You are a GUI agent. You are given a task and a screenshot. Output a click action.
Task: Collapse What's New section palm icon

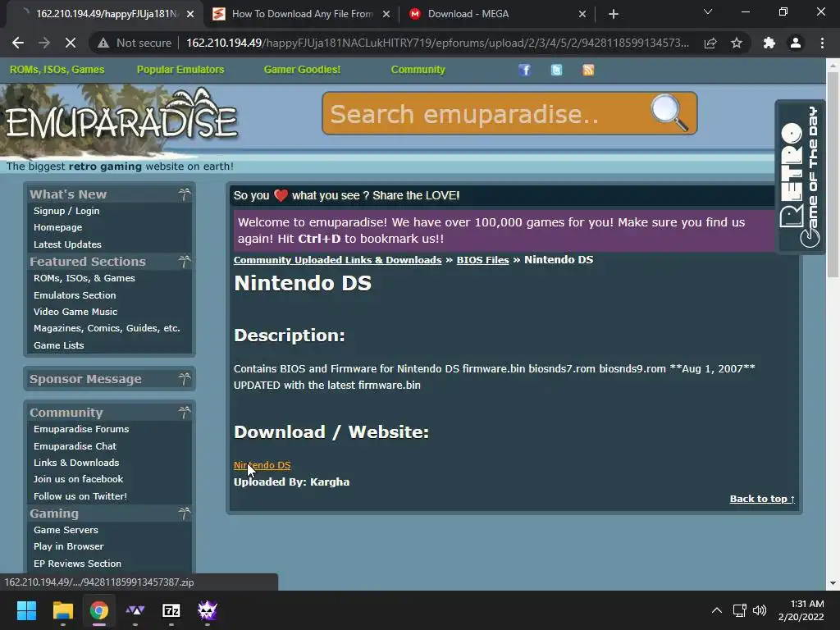pyautogui.click(x=185, y=194)
